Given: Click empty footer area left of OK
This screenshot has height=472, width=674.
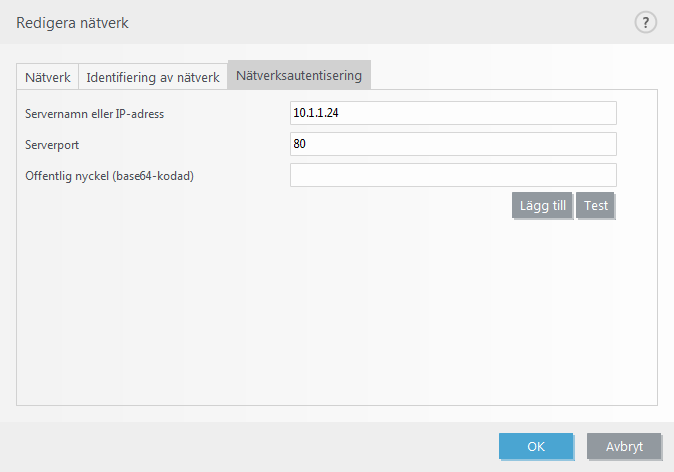Looking at the screenshot, I should [250, 446].
